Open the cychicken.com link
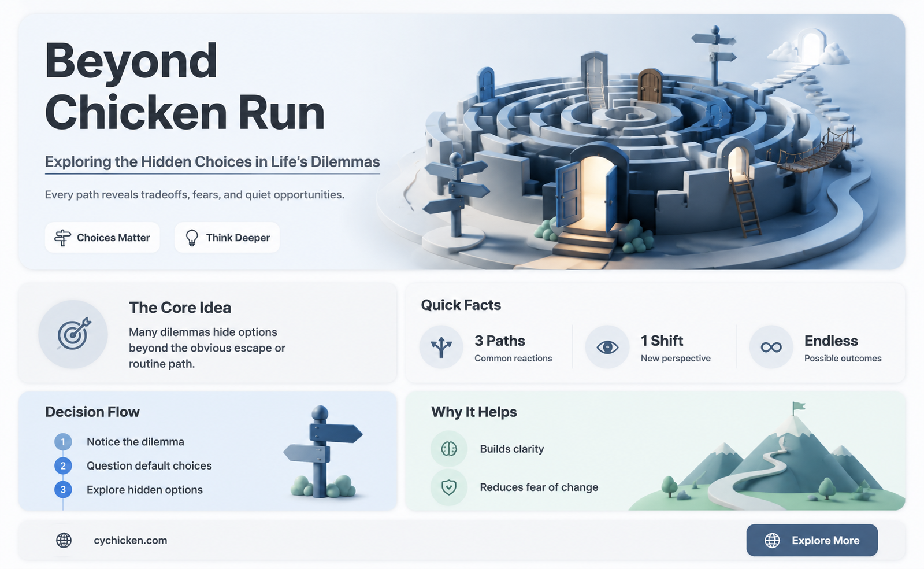 [131, 540]
